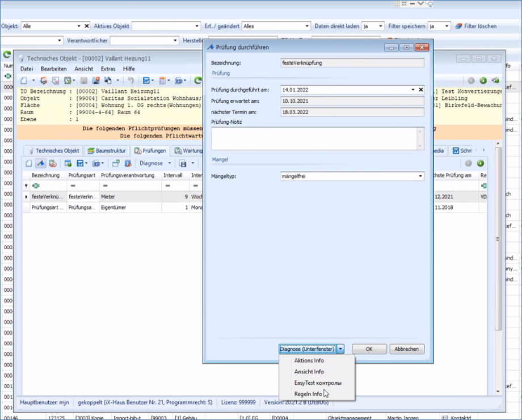Screen dimensions: 522x420
Task: Choose Aktions Info in the Diagnose menu
Action: point(309,360)
